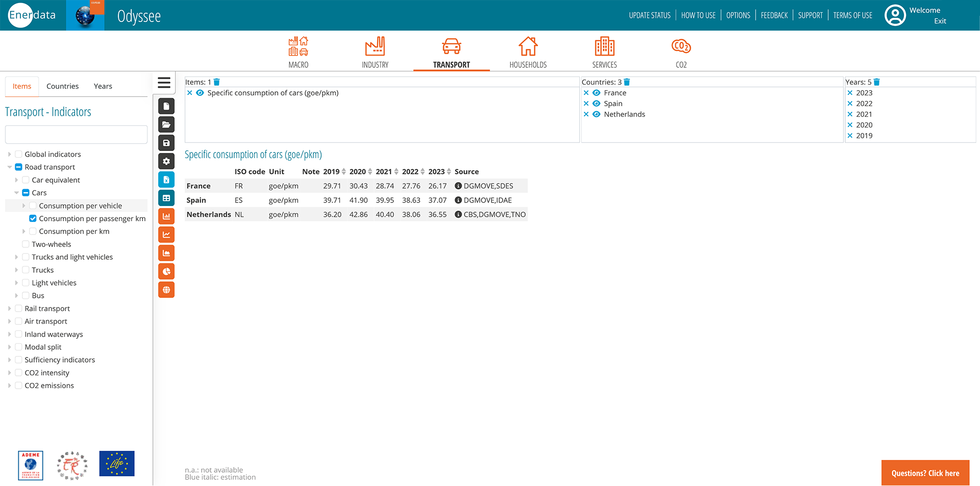Expand the Rail transport tree node
Viewport: 980px width, 486px height.
point(9,309)
